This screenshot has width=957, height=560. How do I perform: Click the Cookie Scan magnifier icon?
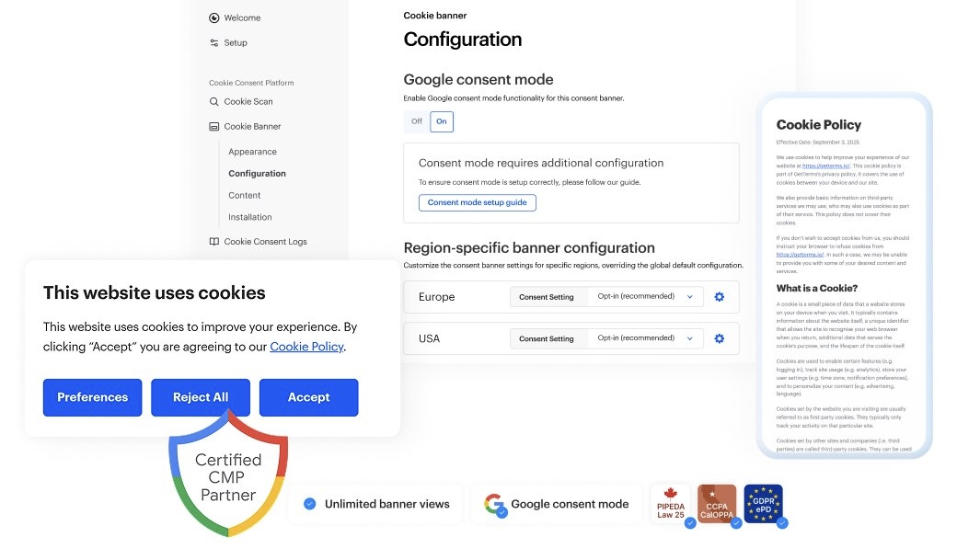[214, 102]
